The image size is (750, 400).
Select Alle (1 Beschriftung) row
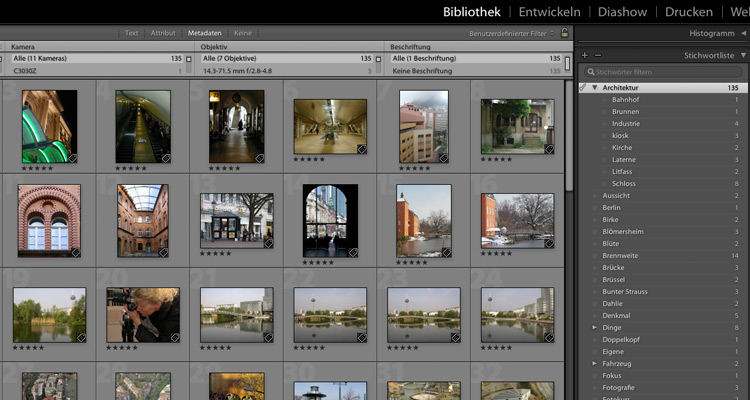(x=476, y=58)
